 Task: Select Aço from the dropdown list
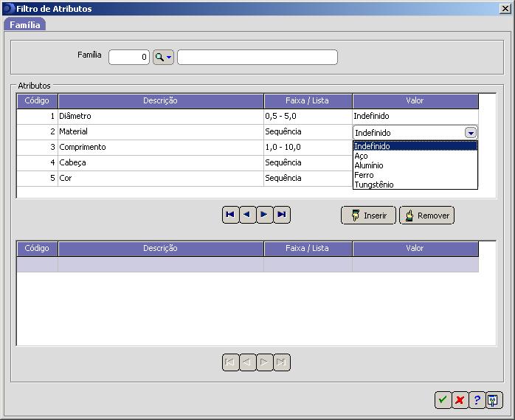tap(362, 156)
